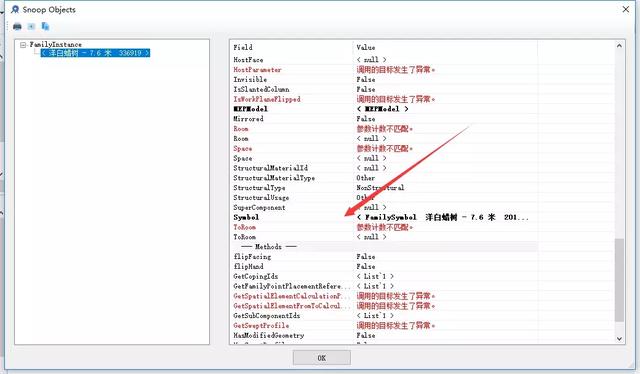Select the StructuralMaterialType row
This screenshot has width=640, height=374.
(x=384, y=178)
